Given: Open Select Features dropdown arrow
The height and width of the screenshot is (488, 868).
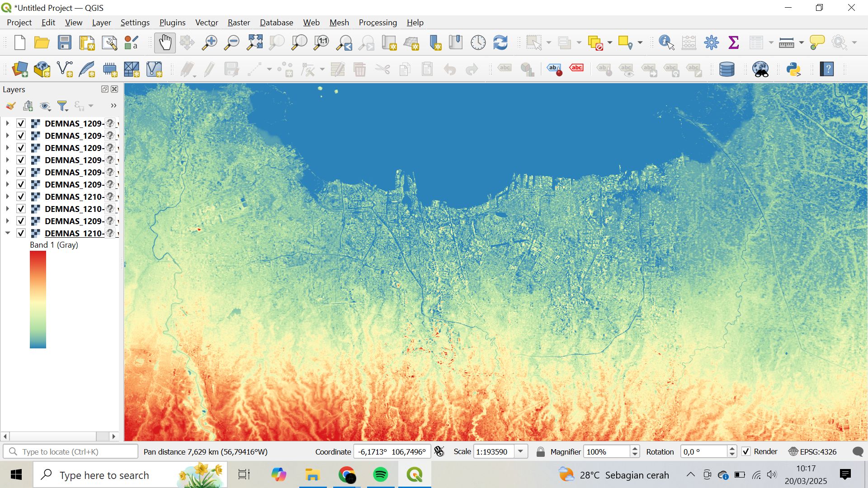Looking at the screenshot, I should (549, 42).
